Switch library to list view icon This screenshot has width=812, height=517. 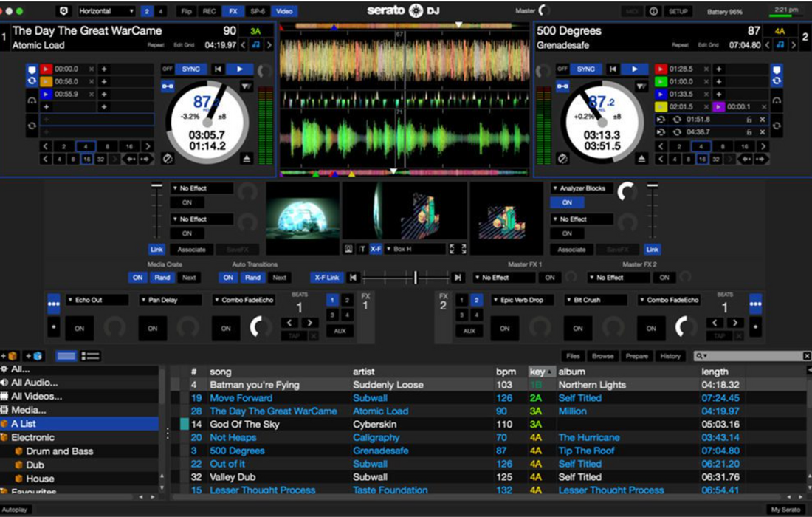click(91, 356)
